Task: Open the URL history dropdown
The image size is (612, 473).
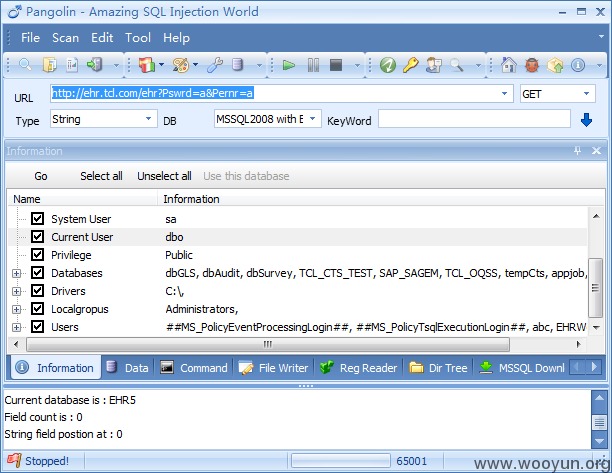Action: tap(504, 94)
